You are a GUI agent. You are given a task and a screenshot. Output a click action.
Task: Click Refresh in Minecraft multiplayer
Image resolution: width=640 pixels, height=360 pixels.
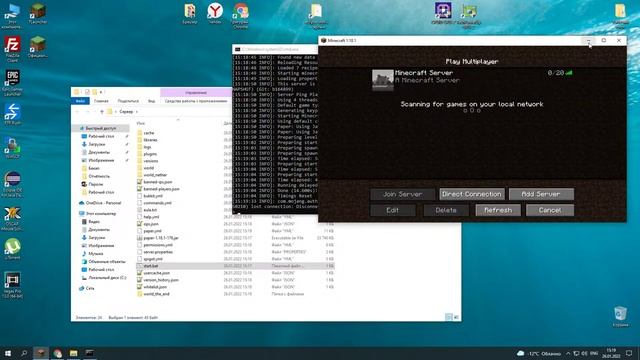coord(498,210)
